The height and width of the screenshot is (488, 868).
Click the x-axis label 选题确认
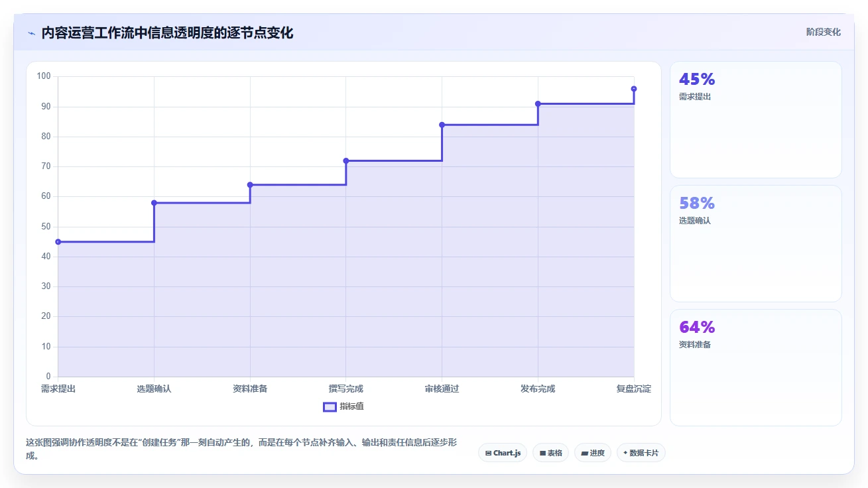pyautogui.click(x=154, y=389)
